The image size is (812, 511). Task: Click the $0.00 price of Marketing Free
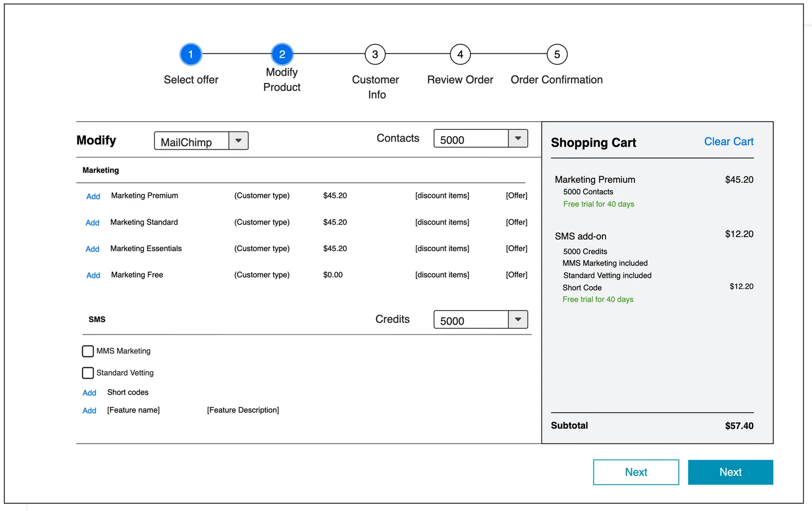point(333,275)
